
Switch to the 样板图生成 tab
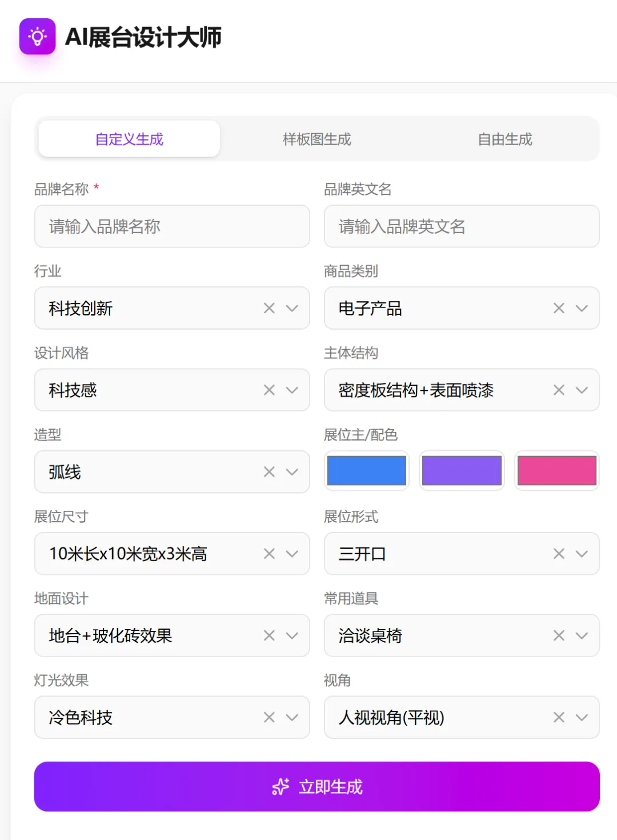[x=317, y=139]
